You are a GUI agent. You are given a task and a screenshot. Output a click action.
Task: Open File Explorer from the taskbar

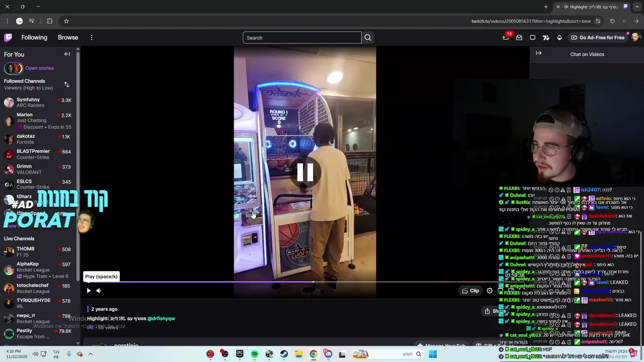pos(298,354)
